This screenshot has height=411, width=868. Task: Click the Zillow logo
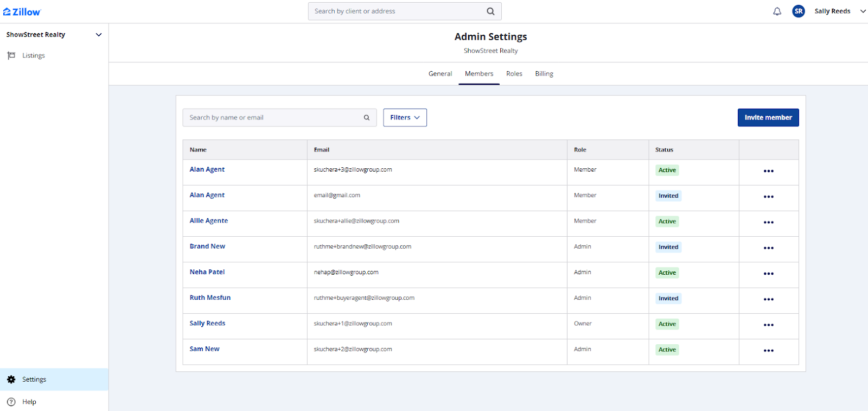point(22,11)
